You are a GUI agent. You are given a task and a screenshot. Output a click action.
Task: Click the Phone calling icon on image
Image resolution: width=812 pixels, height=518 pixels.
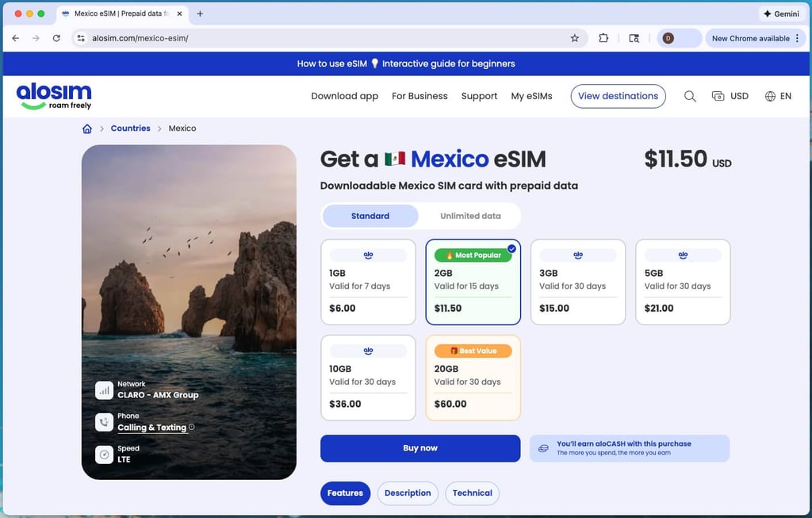pyautogui.click(x=104, y=422)
